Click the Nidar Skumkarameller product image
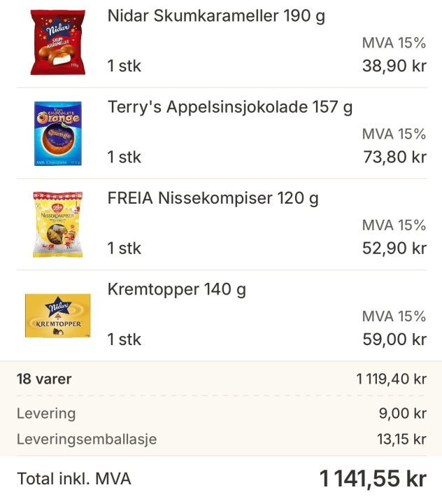 [x=57, y=43]
